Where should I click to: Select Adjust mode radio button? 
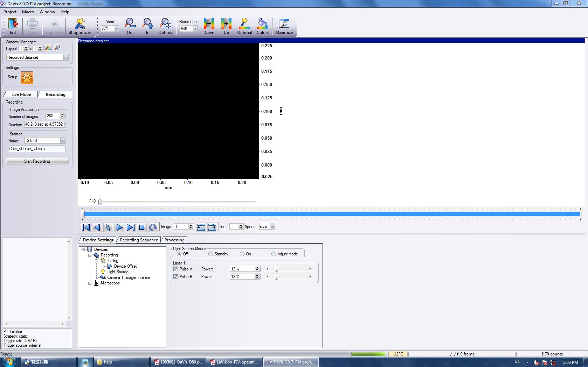tap(274, 254)
